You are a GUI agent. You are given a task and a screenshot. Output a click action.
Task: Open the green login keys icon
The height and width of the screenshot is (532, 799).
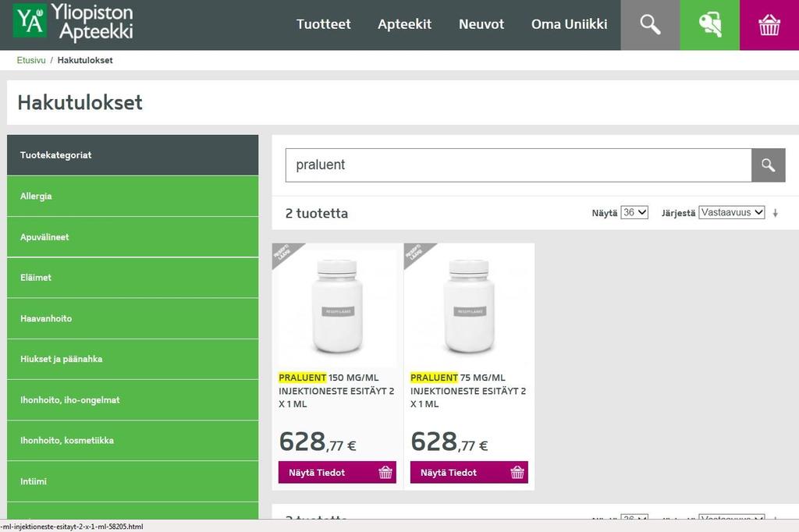click(x=710, y=24)
